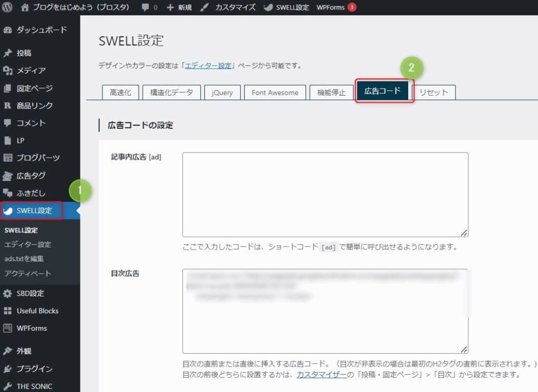Open 広告タグ in the sidebar
Screen dimensions: 538x392
[x=31, y=176]
